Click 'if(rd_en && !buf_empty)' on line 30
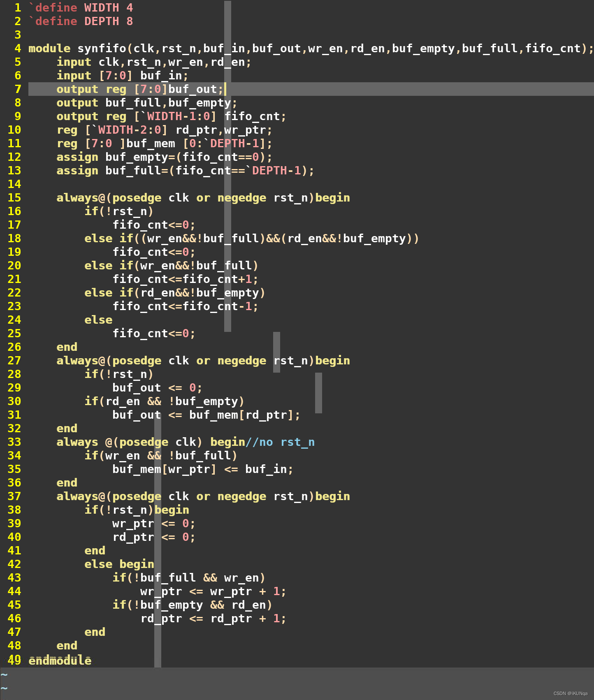This screenshot has width=594, height=700. 164,401
